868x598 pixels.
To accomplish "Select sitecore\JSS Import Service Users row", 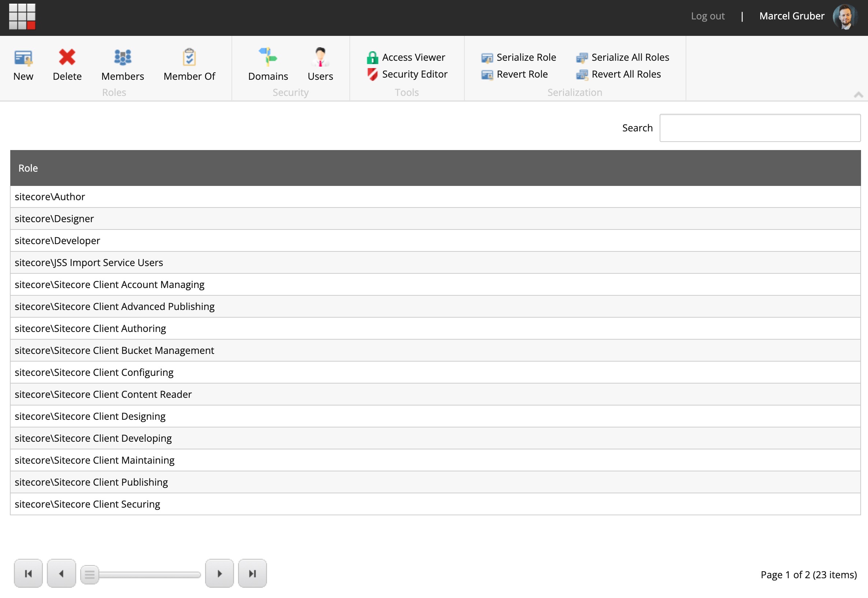I will pos(435,262).
